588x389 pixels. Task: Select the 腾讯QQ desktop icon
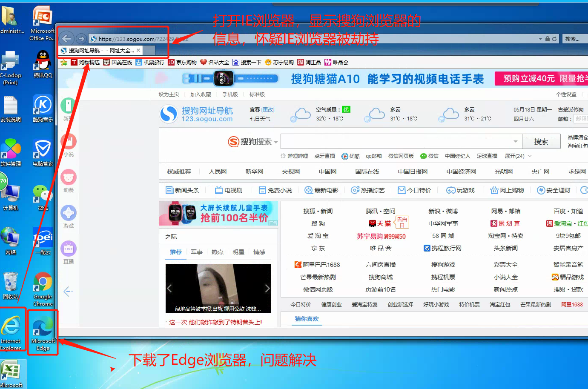[43, 65]
